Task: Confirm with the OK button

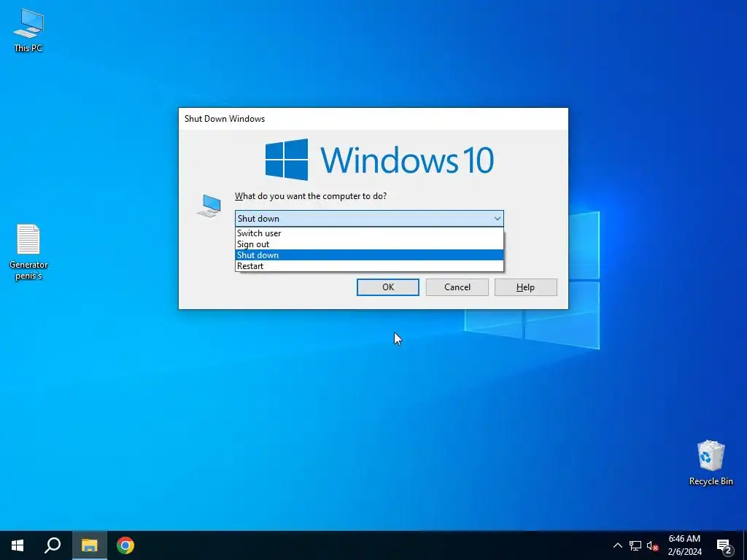Action: [x=388, y=287]
